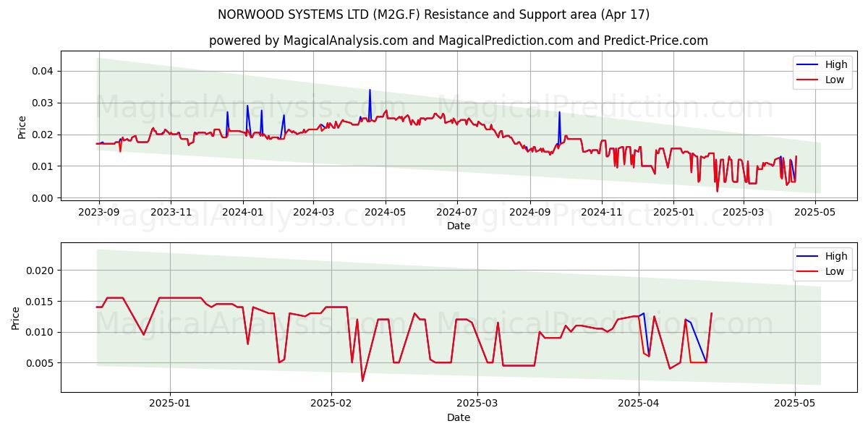Click bottom chart x-axis label 2025-05
The height and width of the screenshot is (434, 868).
click(795, 404)
